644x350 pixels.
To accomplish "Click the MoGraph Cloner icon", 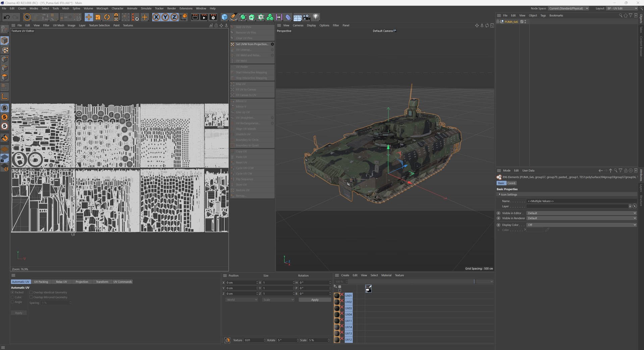I will [270, 17].
